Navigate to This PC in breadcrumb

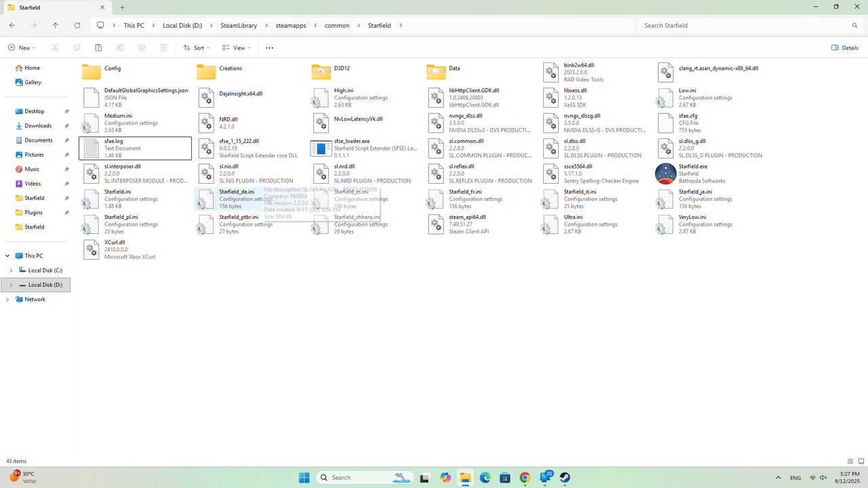(134, 25)
